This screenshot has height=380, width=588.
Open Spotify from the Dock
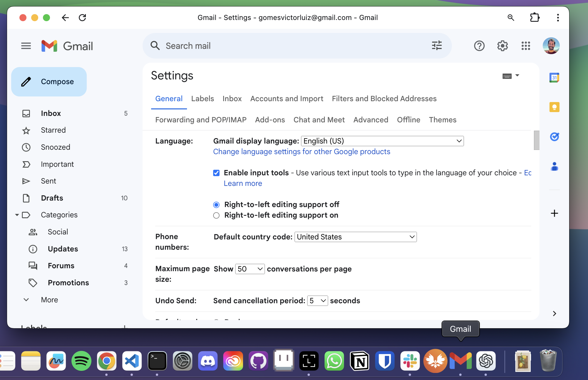(x=81, y=361)
